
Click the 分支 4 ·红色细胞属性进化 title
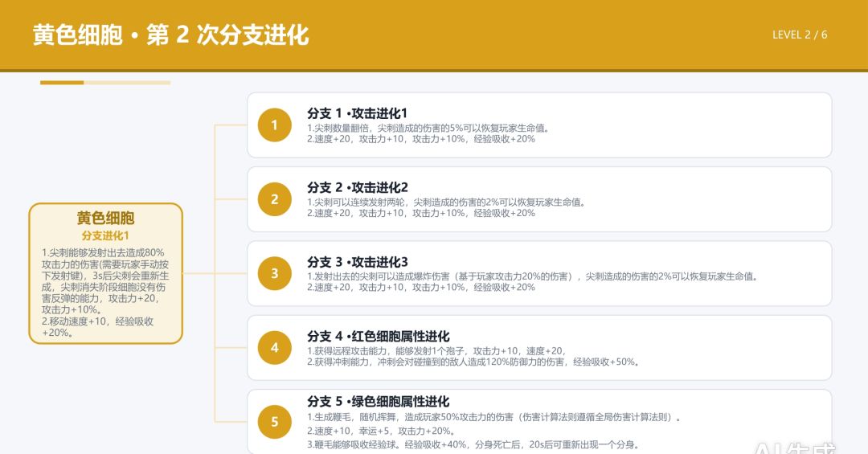[378, 336]
